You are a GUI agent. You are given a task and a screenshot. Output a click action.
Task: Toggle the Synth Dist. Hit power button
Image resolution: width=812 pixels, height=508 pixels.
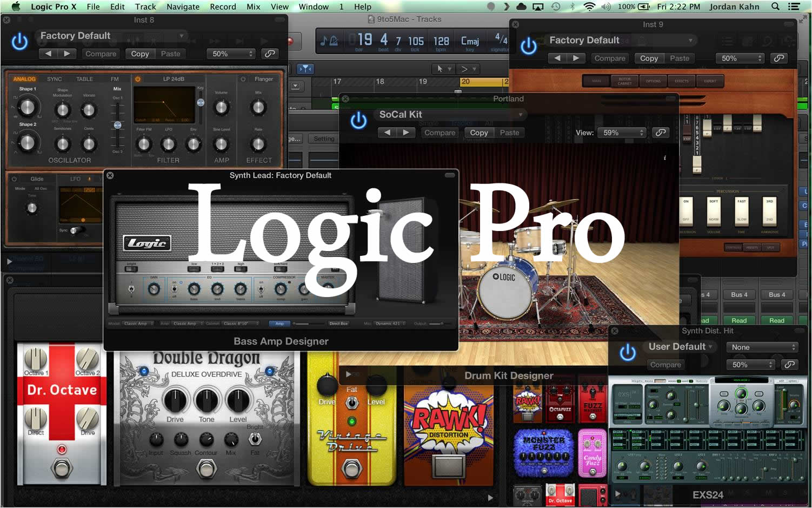coord(627,353)
